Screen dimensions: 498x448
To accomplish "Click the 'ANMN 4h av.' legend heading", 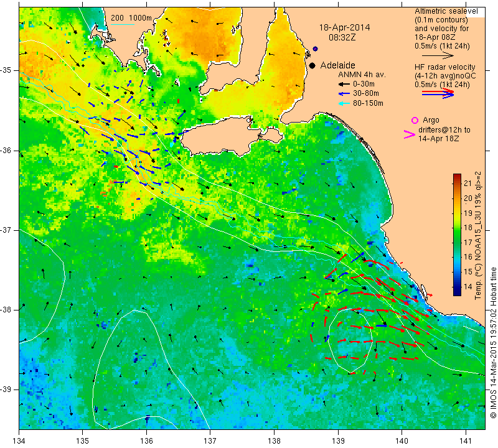I will tap(362, 75).
